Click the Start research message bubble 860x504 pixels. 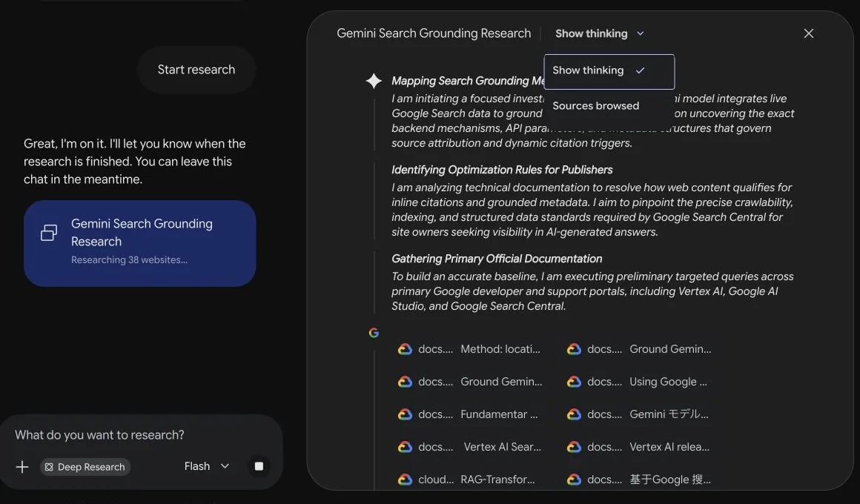click(x=196, y=70)
